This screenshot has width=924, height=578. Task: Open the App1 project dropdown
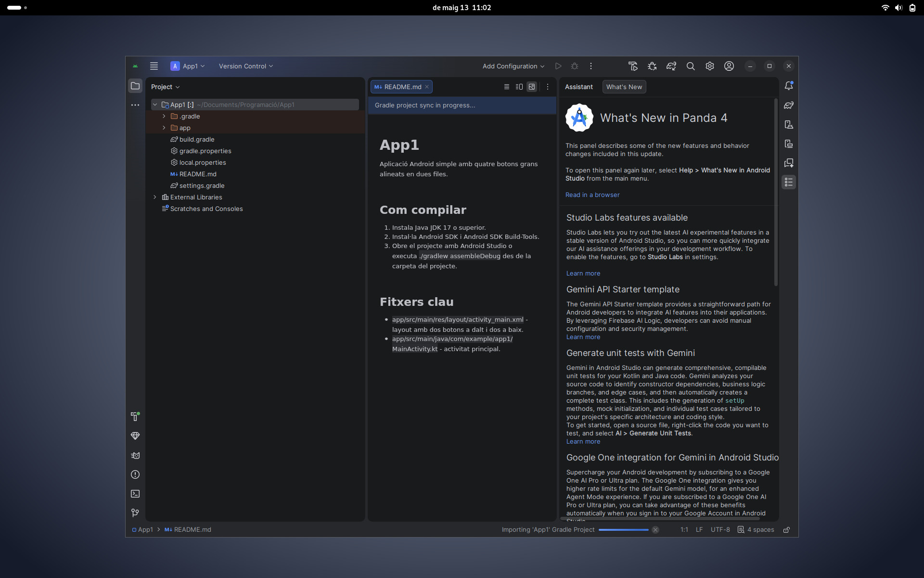188,66
